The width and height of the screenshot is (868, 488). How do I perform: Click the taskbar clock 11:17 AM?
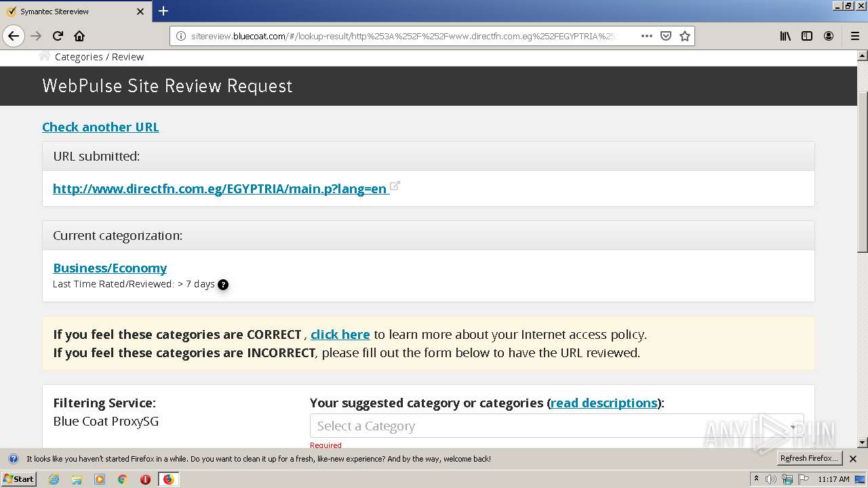tap(833, 479)
